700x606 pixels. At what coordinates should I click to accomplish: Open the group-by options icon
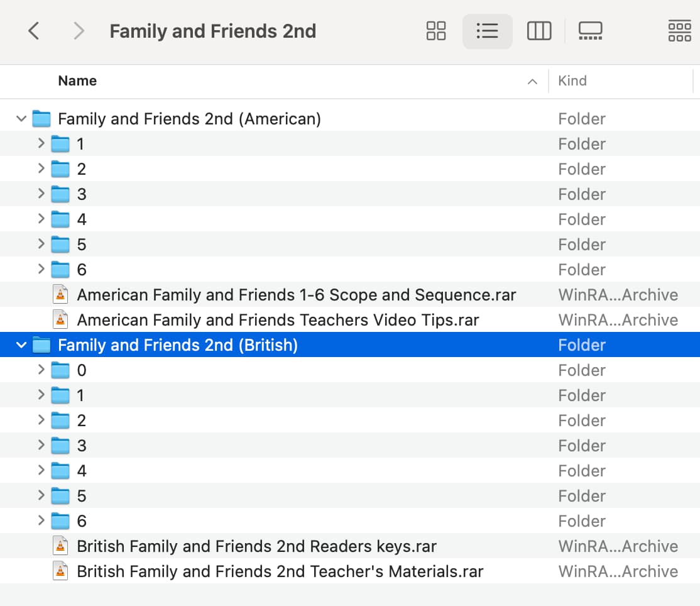[x=679, y=31]
